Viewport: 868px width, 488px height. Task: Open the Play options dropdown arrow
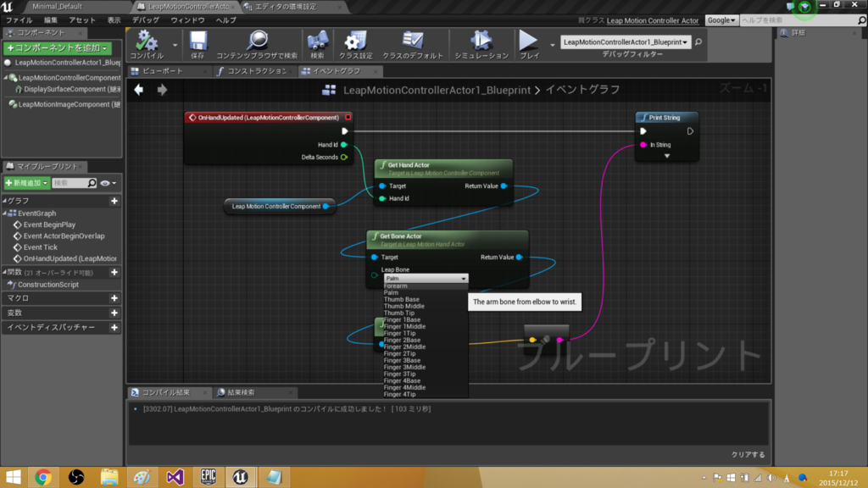click(552, 45)
